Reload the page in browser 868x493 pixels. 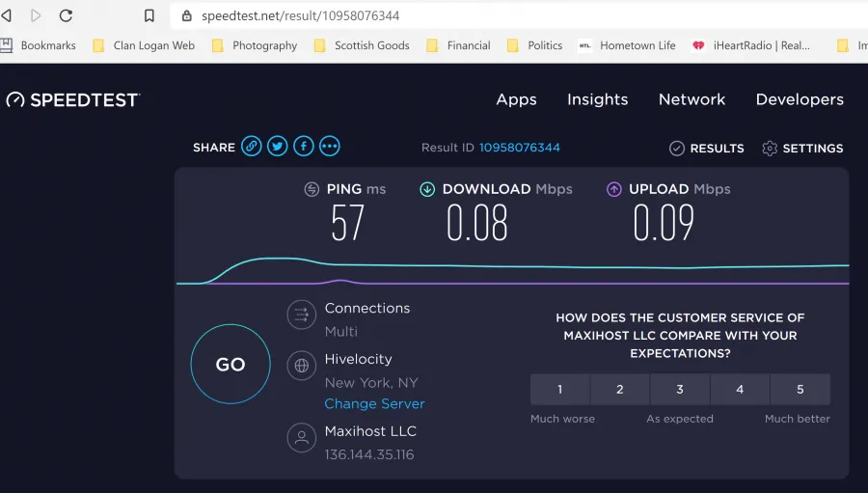point(66,15)
